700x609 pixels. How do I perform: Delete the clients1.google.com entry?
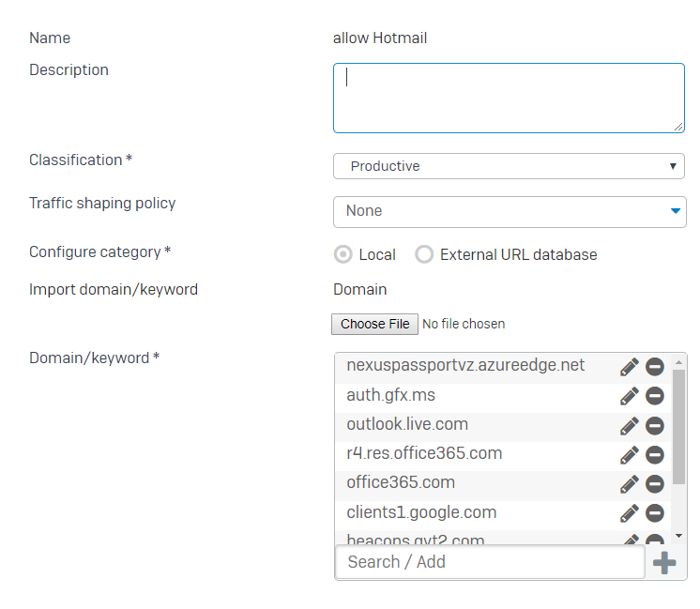point(655,513)
